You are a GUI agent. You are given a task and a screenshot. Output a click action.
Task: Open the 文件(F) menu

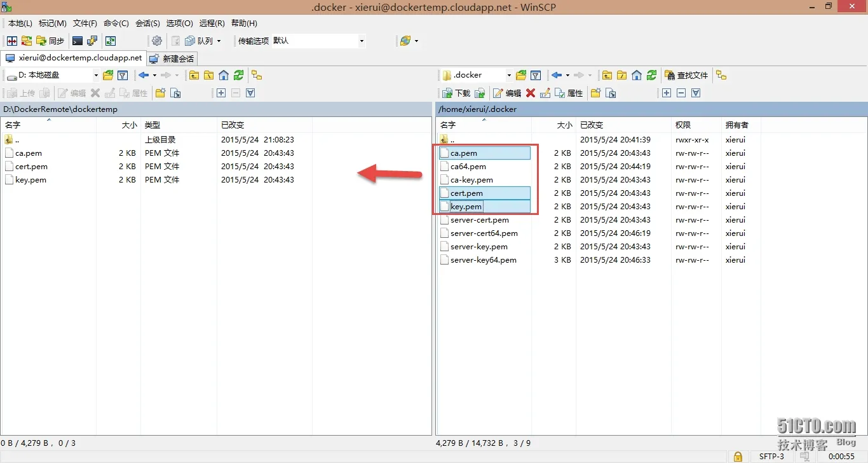pyautogui.click(x=85, y=23)
